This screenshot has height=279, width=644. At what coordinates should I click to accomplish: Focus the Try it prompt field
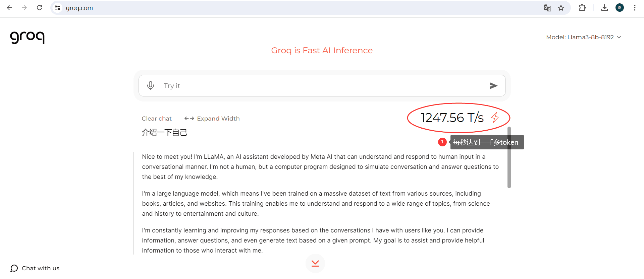[322, 86]
